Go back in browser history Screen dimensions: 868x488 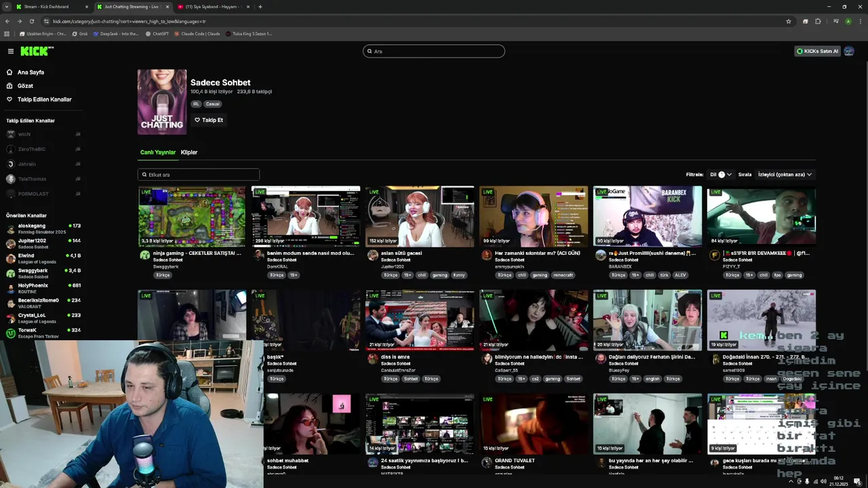point(7,21)
